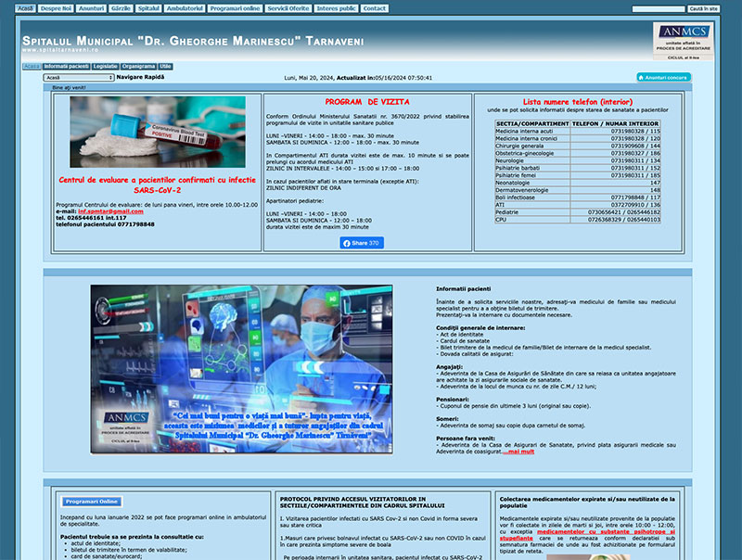Open the Garzile menu item
Screen dimensions: 742x560
[x=121, y=8]
